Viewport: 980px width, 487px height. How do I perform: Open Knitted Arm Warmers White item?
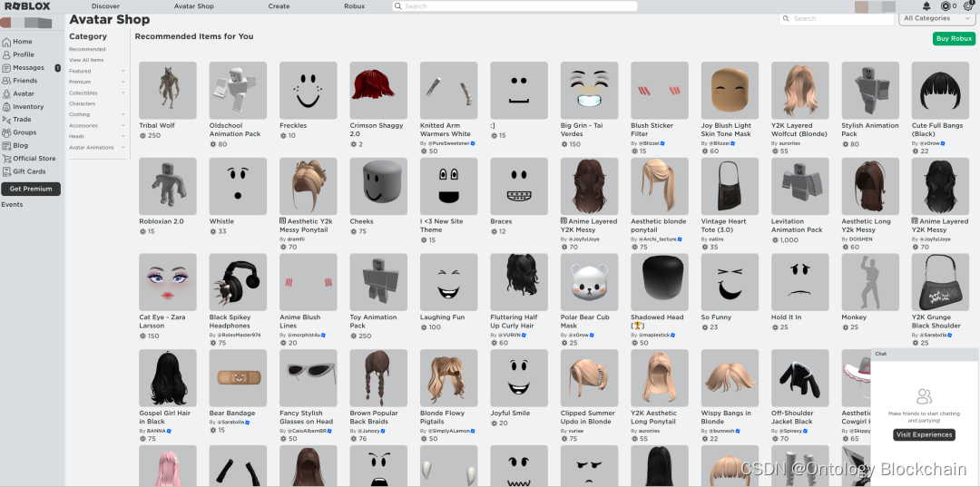coord(449,91)
